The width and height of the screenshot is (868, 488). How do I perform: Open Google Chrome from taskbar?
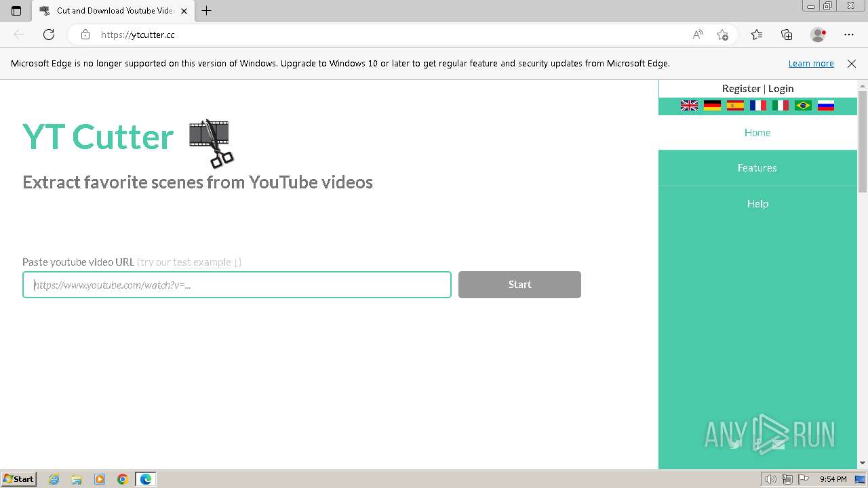[x=123, y=479]
